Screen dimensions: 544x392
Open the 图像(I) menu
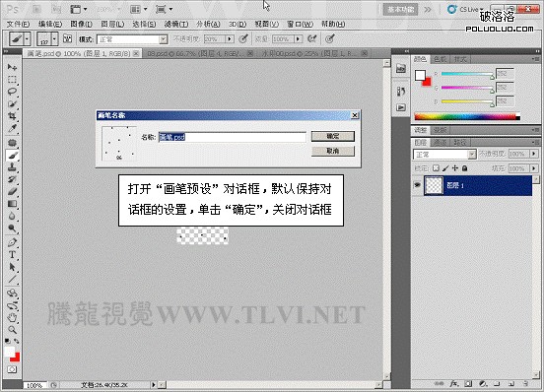81,24
